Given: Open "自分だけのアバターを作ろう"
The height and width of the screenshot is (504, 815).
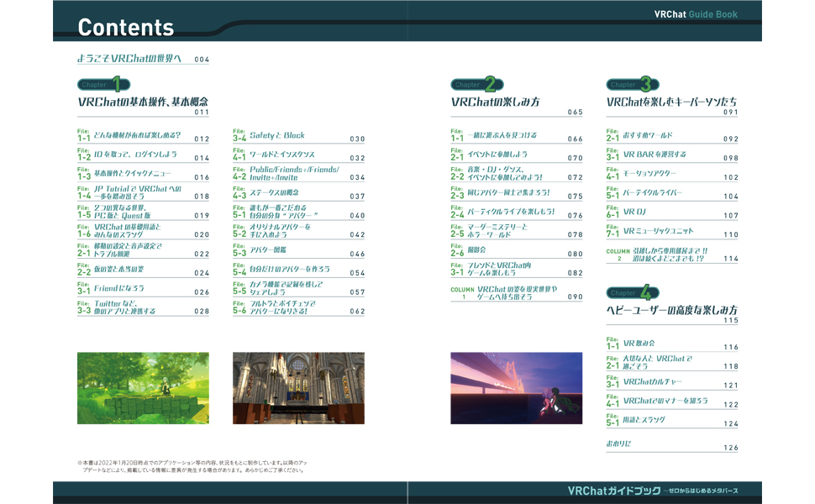Looking at the screenshot, I should point(290,269).
